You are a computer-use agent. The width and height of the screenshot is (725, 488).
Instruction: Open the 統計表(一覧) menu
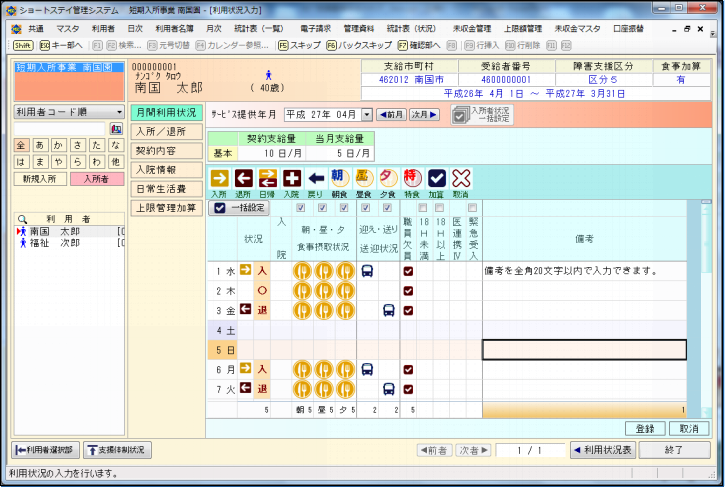[258, 29]
